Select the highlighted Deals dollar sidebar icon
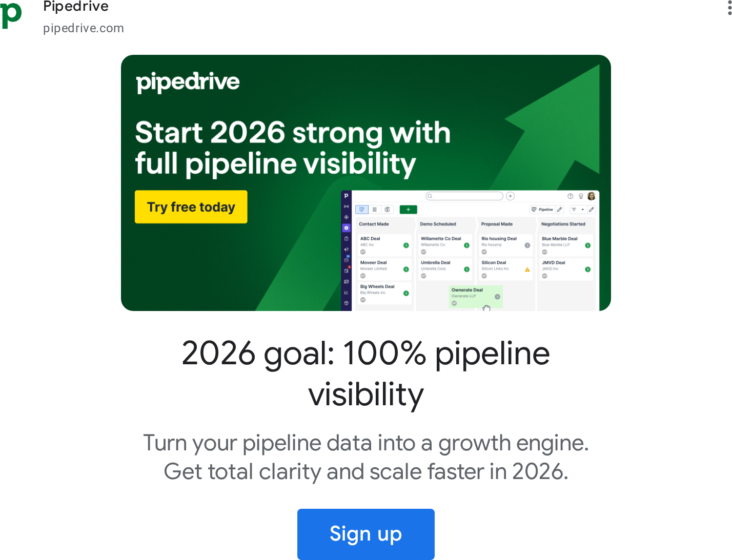Viewport: 732px width, 560px height. coord(347,228)
